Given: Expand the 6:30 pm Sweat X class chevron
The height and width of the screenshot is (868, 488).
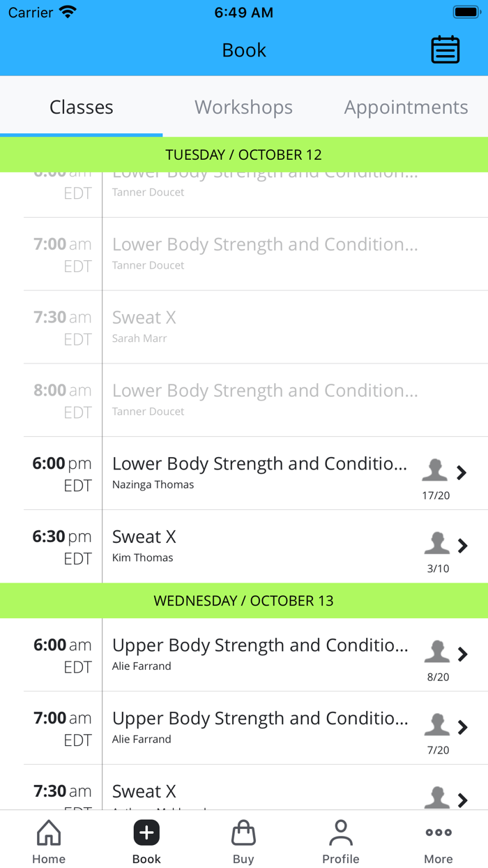Looking at the screenshot, I should pos(462,546).
